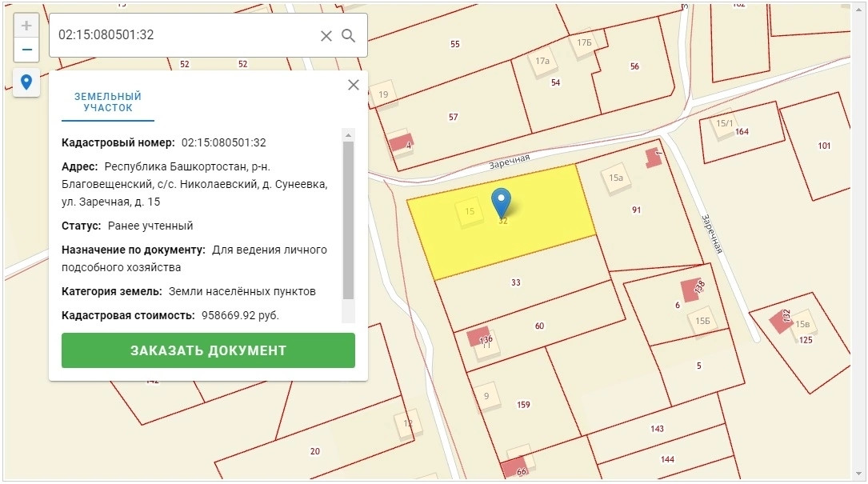This screenshot has height=484, width=868.
Task: Select parcel 55 on the map
Action: click(x=455, y=44)
